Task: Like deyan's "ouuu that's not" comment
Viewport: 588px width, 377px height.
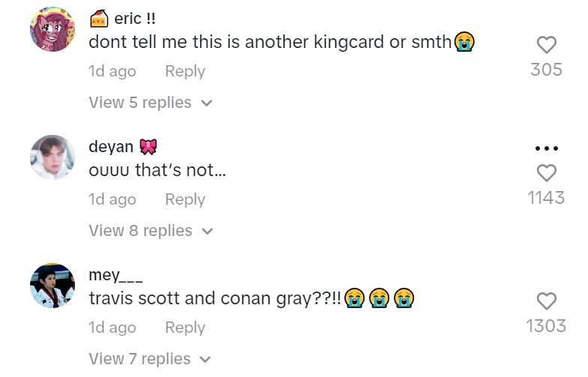Action: click(x=547, y=173)
